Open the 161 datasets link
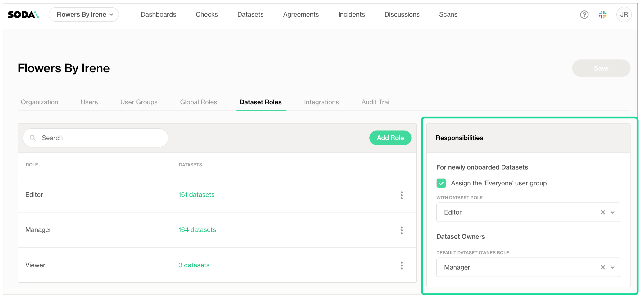Image resolution: width=644 pixels, height=300 pixels. pos(196,195)
